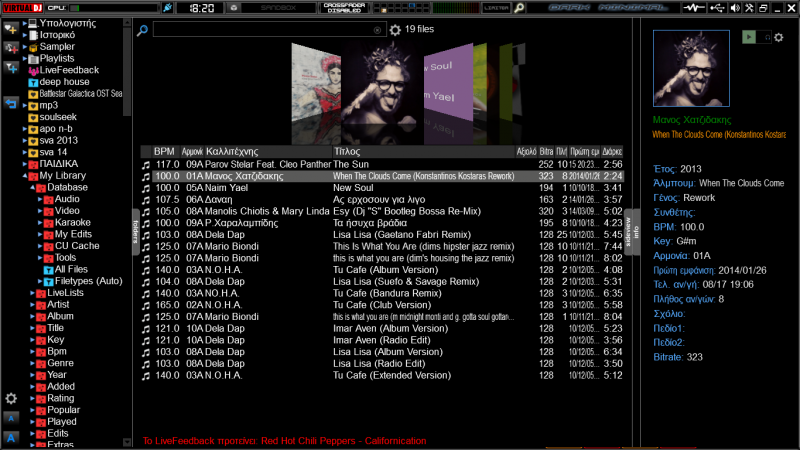This screenshot has width=800, height=450.
Task: Toggle the folders side tab
Action: (136, 232)
